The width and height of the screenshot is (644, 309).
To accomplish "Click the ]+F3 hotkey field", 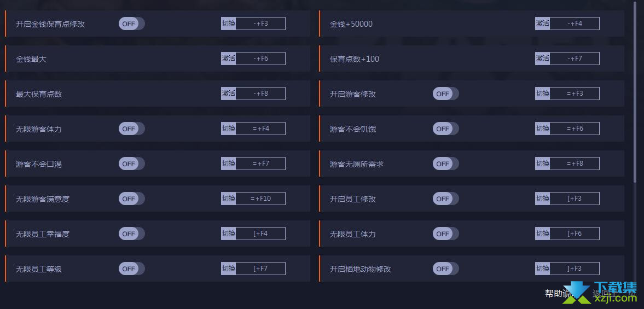I will 575,269.
